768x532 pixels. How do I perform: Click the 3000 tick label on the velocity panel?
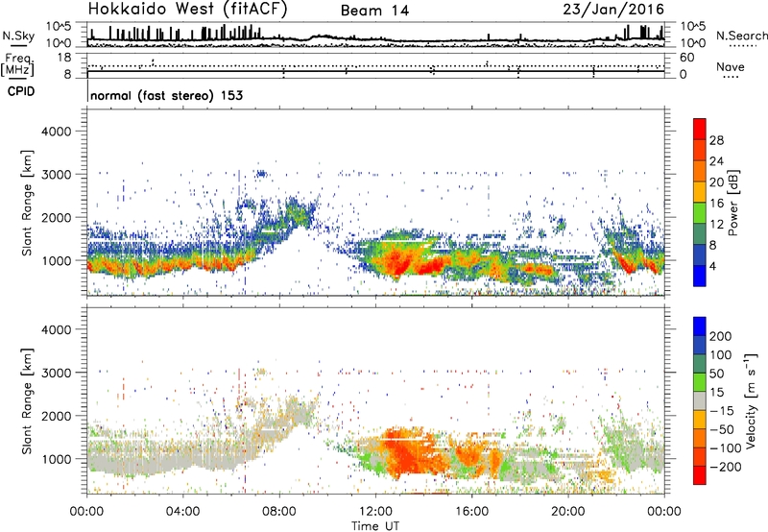[x=57, y=373]
